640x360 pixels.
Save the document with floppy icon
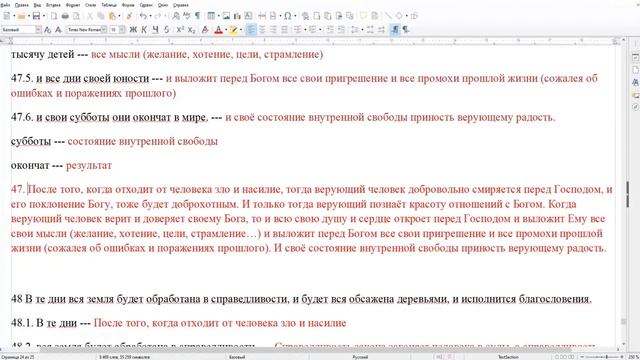[x=36, y=16]
